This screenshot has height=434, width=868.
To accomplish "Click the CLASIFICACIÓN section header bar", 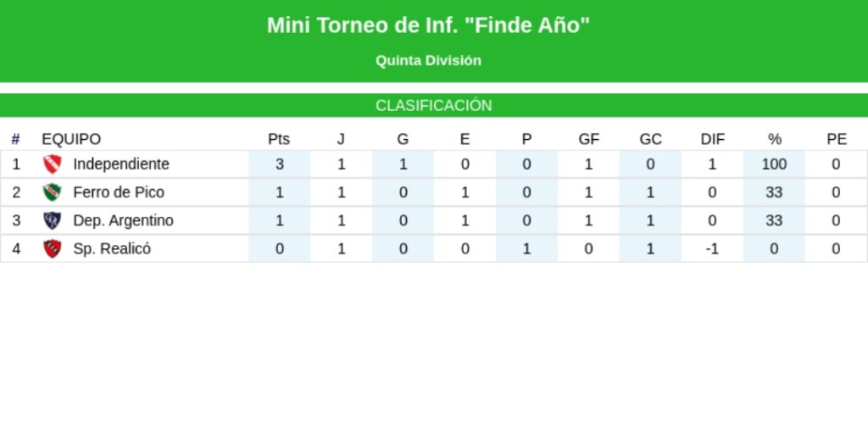I will [434, 105].
